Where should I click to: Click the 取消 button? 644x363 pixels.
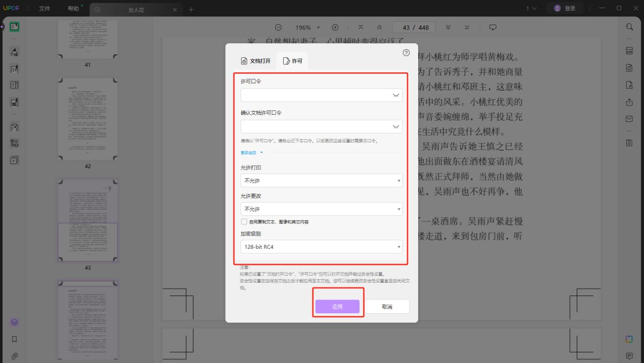tap(387, 307)
